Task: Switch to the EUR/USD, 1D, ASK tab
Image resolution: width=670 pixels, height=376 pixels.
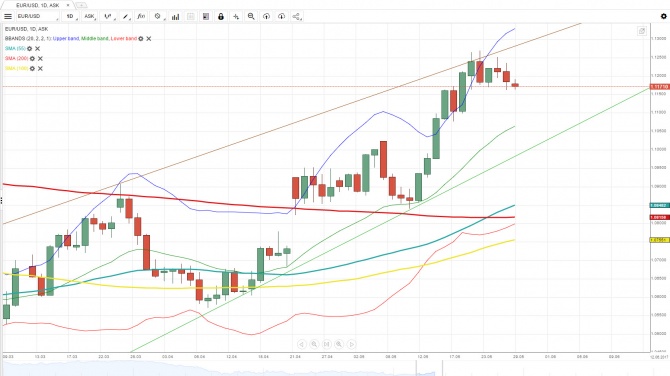Action: coord(38,5)
